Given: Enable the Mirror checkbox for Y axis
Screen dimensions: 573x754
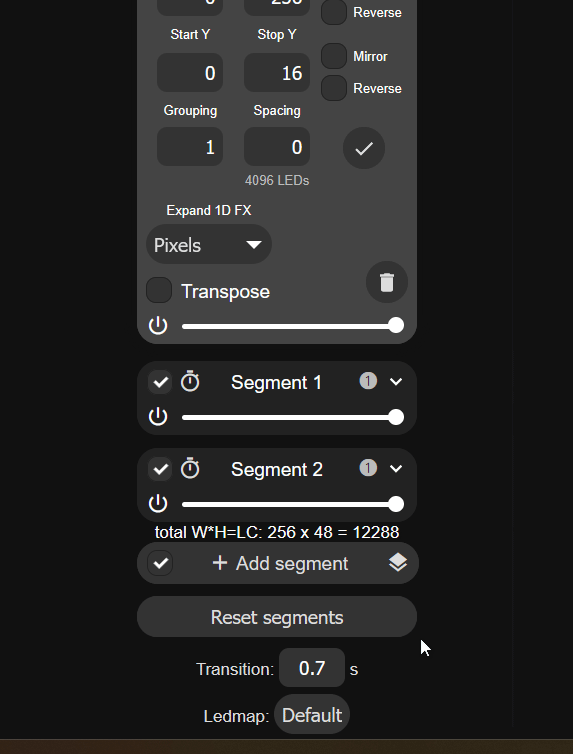Looking at the screenshot, I should tap(334, 56).
